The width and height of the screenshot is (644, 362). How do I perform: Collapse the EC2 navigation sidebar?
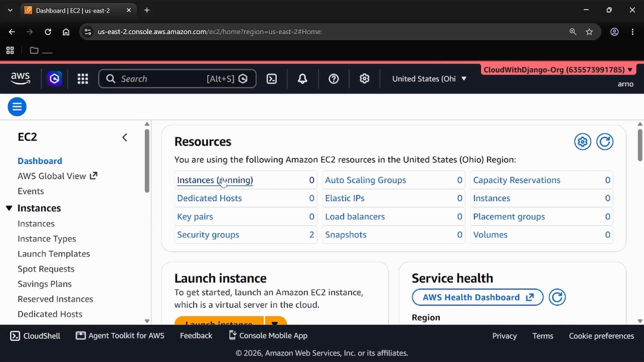(x=124, y=137)
